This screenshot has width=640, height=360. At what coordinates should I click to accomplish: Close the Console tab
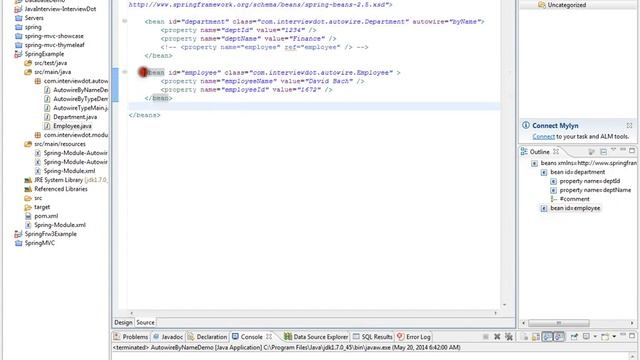pos(269,337)
